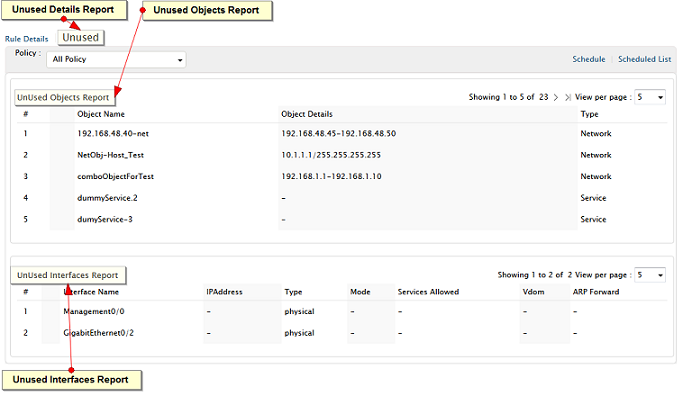Open the Scheduled List link

point(644,59)
